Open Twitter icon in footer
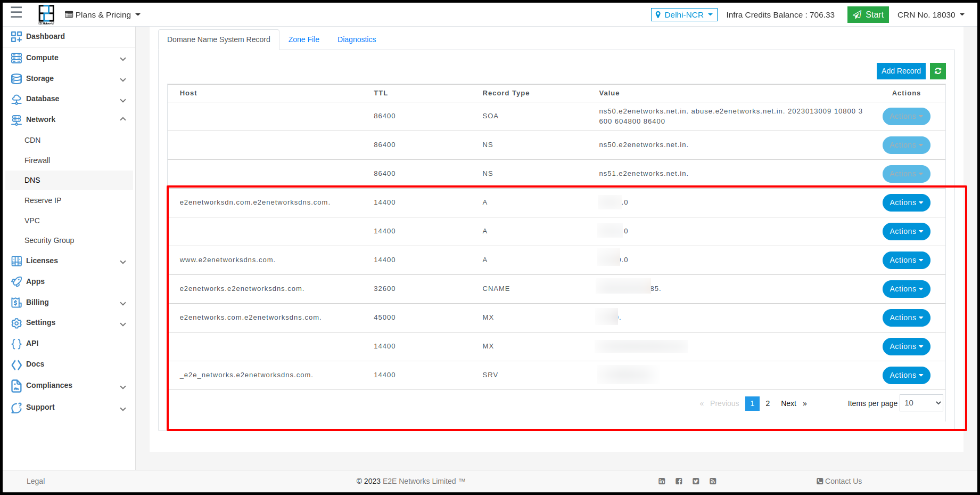 click(x=696, y=481)
